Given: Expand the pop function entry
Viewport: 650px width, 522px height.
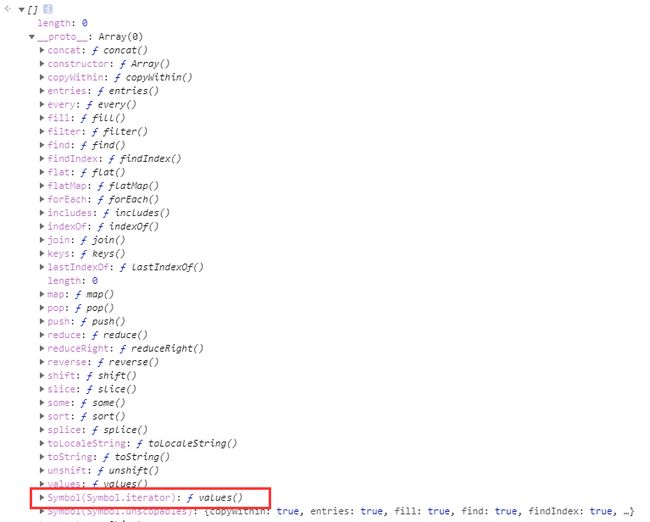Looking at the screenshot, I should pos(42,308).
